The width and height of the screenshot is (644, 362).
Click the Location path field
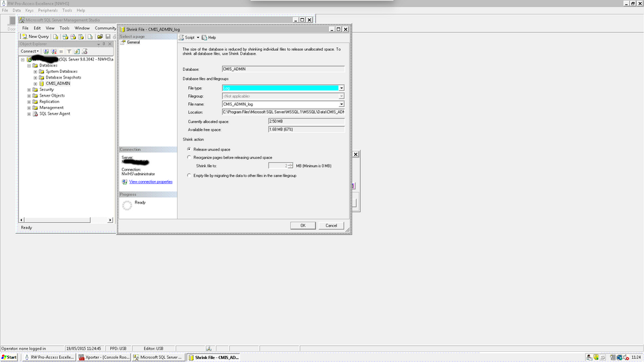click(283, 112)
